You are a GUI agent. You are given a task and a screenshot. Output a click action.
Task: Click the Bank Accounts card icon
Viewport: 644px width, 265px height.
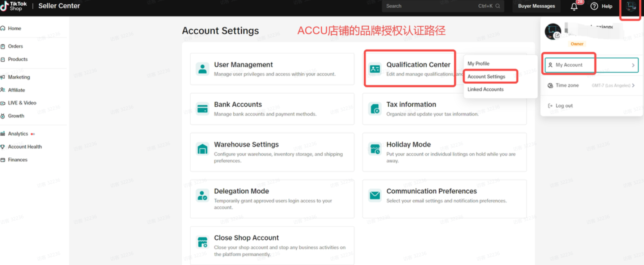pos(202,108)
